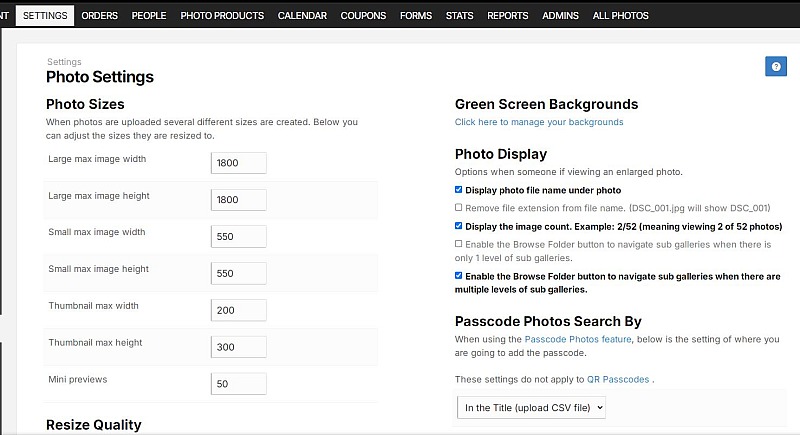Click the Large max image width field
Screen dimensions: 800x435
tap(238, 163)
